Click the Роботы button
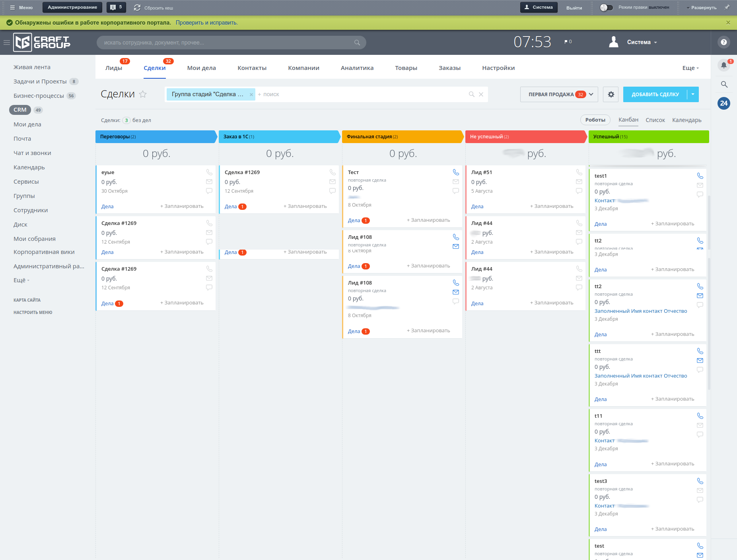 595,120
